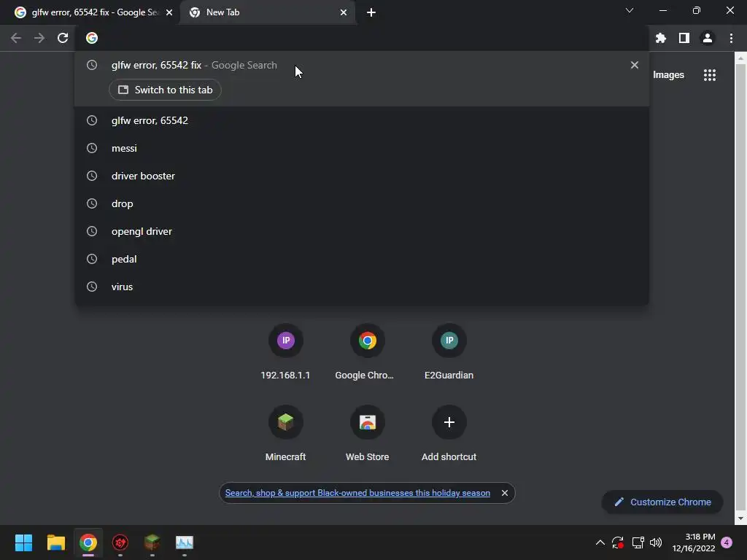Open the profile avatar icon

pos(708,38)
